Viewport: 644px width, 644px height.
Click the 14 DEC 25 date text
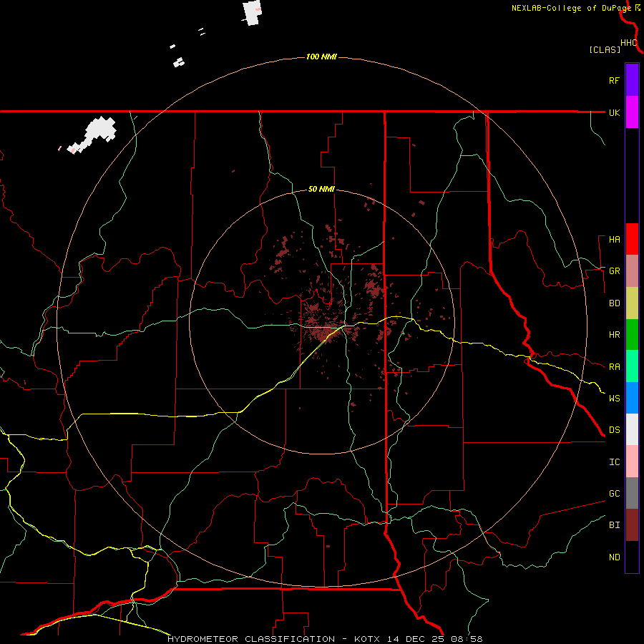point(415,639)
